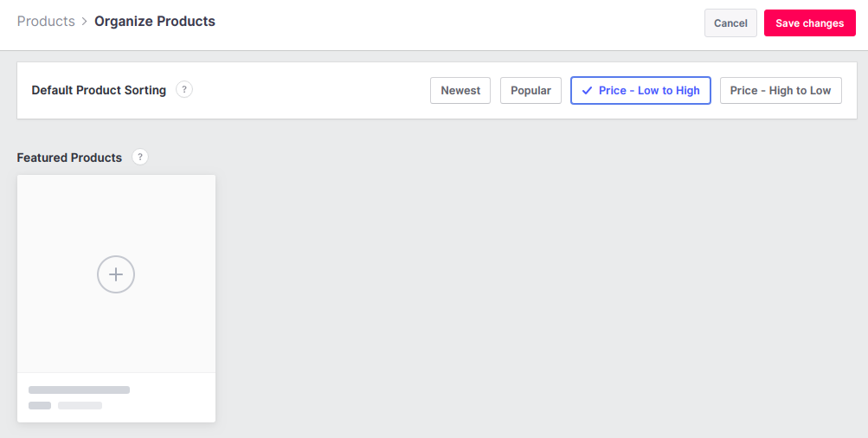Choose Price - High to Low sorting
The height and width of the screenshot is (438, 868).
point(780,90)
